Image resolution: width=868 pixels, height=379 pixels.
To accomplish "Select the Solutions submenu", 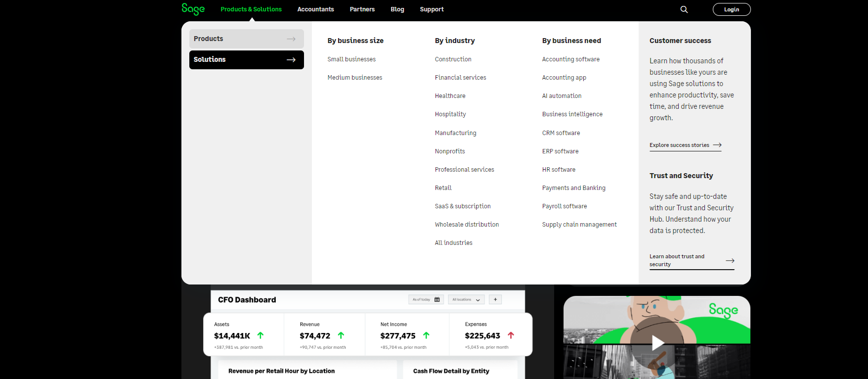I will pos(246,59).
